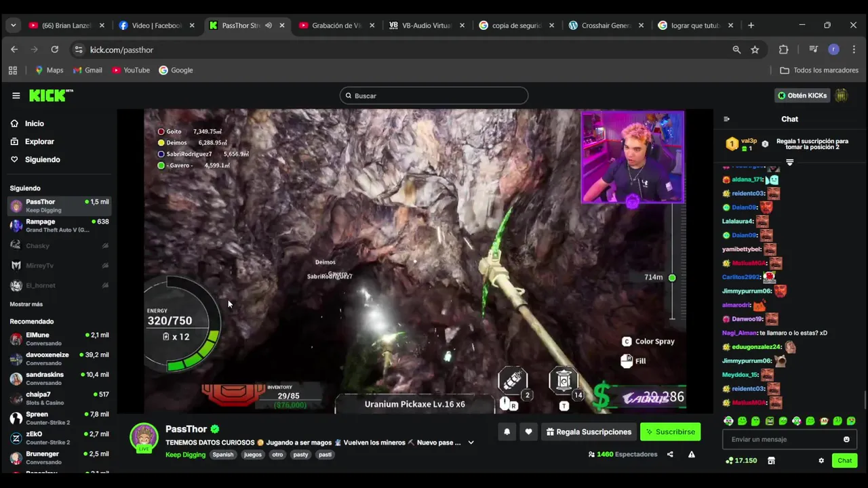Share the stream via share icon

tap(670, 454)
